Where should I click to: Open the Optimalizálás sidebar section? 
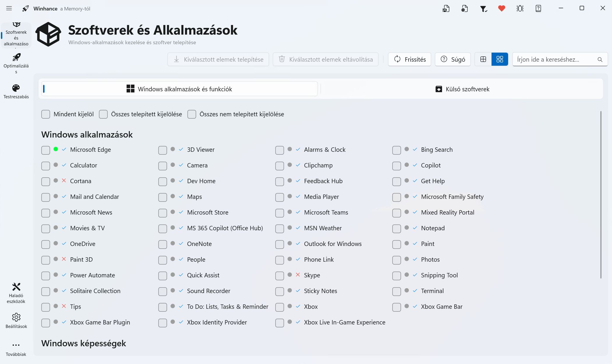tap(16, 63)
